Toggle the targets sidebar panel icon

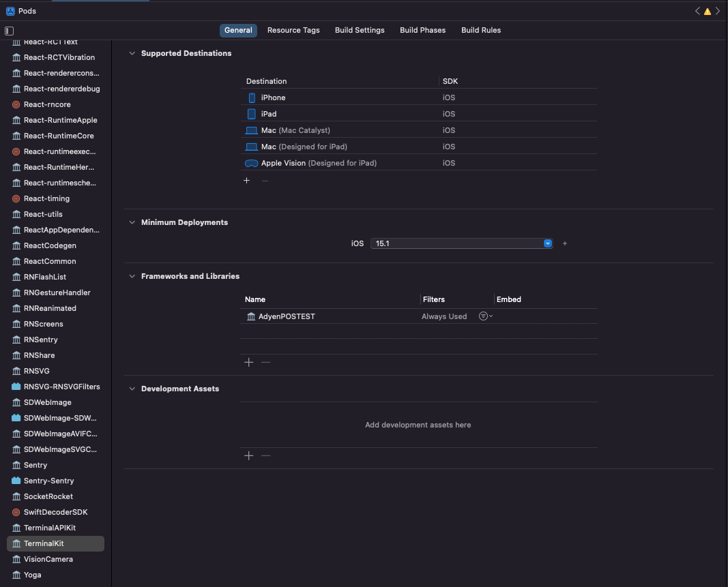coord(9,31)
